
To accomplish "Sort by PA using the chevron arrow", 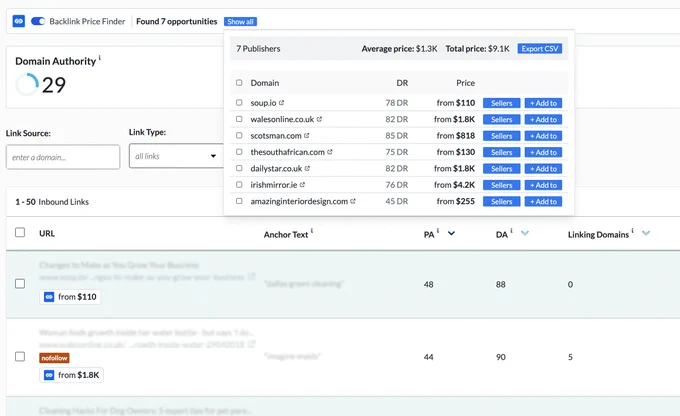I will (451, 233).
